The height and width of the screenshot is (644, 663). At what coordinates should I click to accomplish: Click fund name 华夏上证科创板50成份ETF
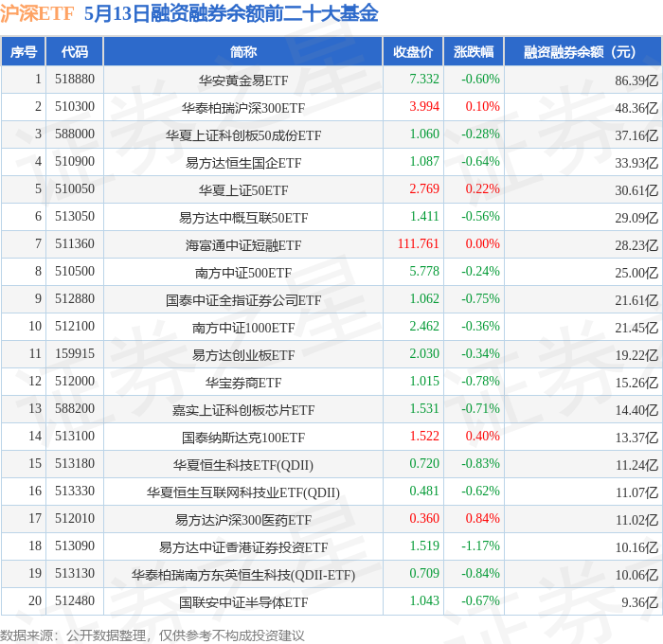tap(243, 135)
